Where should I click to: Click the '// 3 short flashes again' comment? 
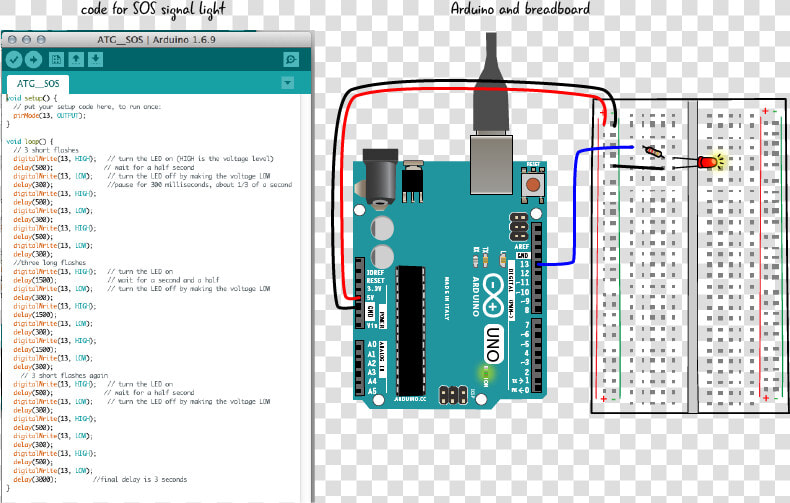pos(64,375)
